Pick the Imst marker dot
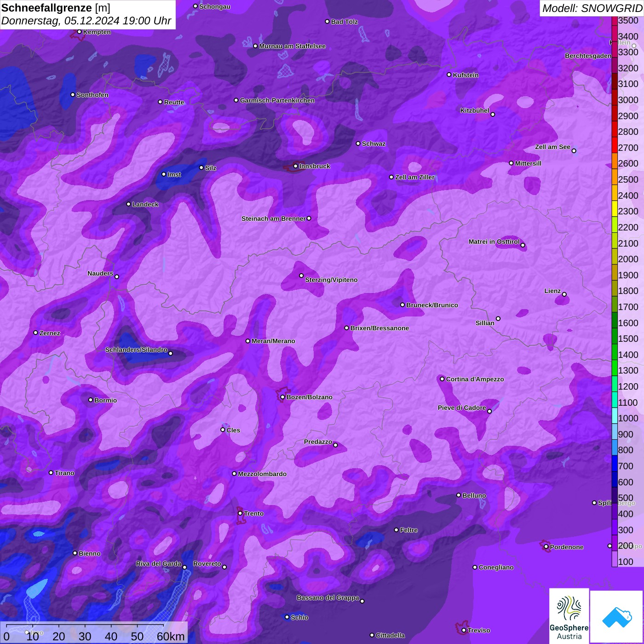644x644 pixels. click(x=164, y=174)
